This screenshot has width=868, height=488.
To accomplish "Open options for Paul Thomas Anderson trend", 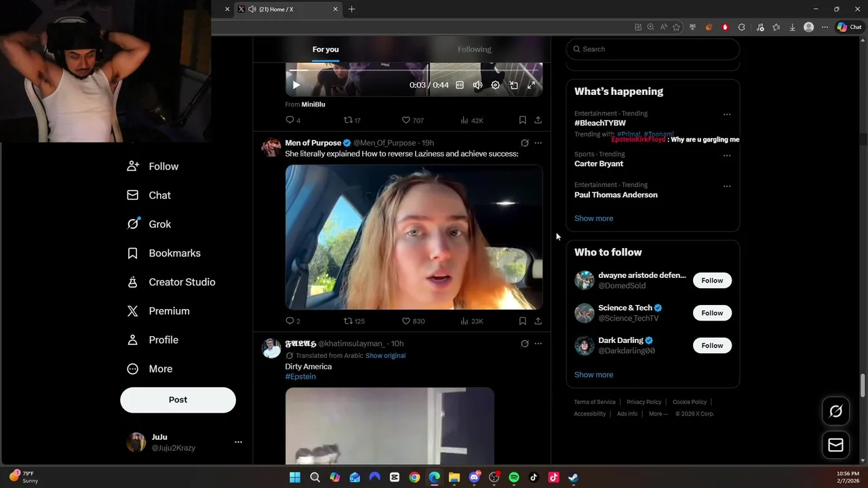I will tap(727, 186).
